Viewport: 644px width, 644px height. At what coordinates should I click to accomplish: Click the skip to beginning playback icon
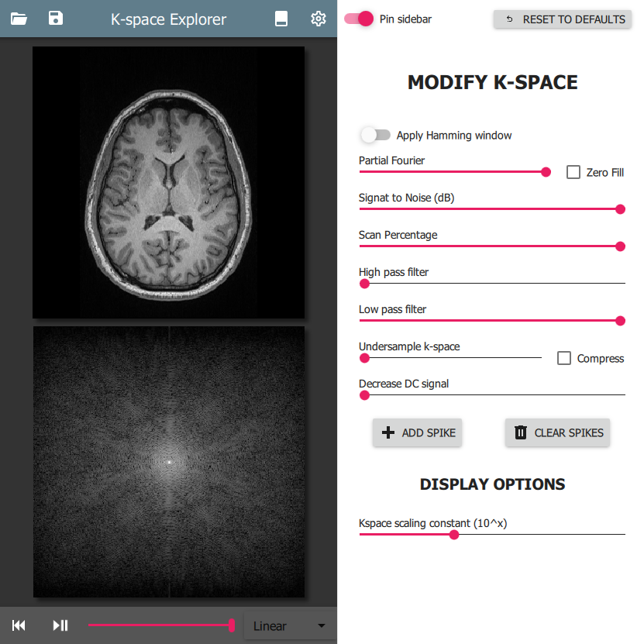pyautogui.click(x=19, y=625)
